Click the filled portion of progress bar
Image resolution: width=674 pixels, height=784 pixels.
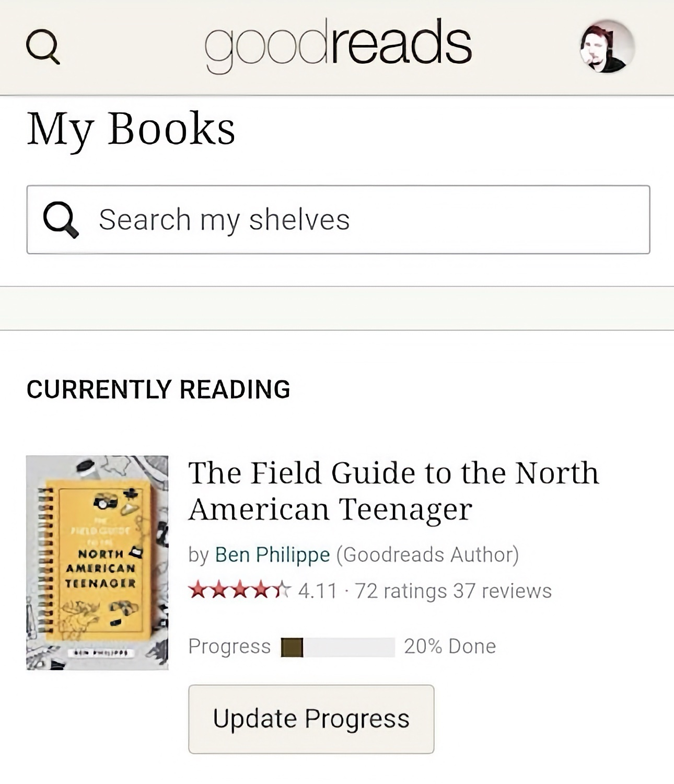(292, 647)
